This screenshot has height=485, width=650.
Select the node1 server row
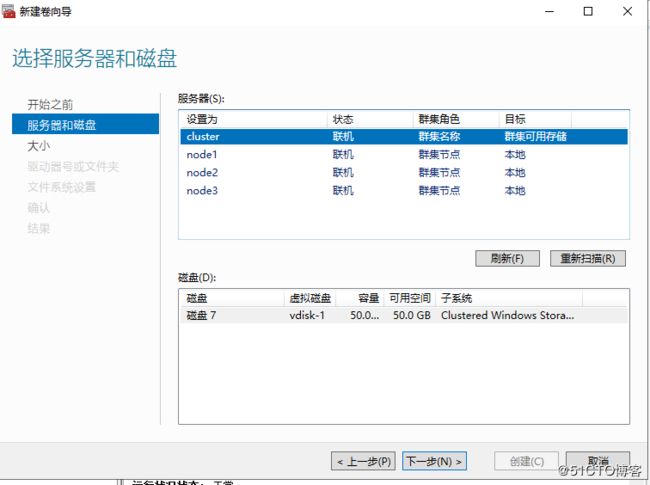(x=404, y=155)
